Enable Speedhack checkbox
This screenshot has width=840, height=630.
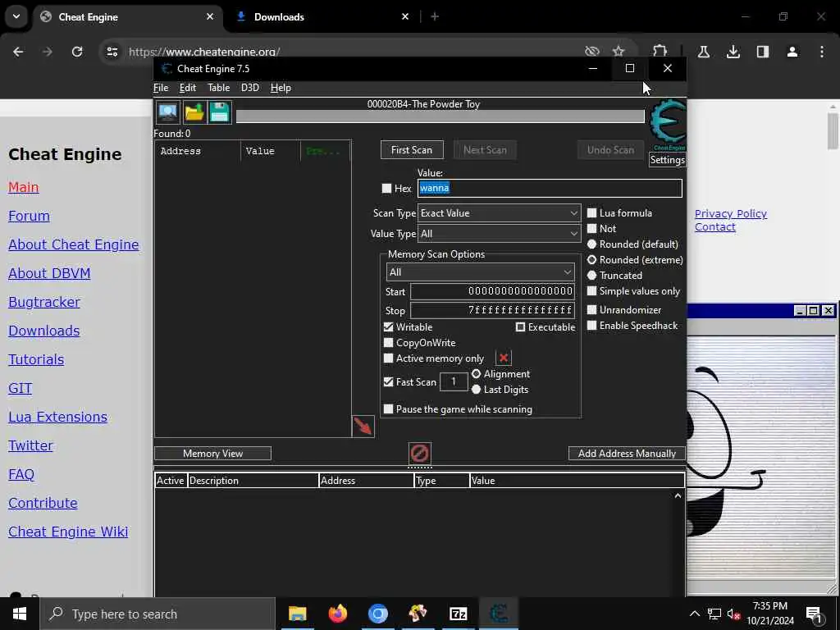pyautogui.click(x=592, y=325)
